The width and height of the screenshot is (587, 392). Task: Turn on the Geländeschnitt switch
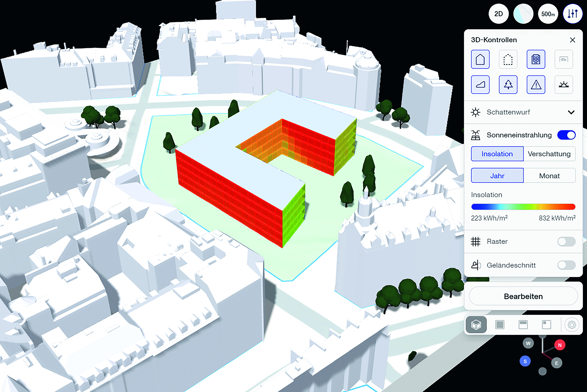tap(566, 265)
